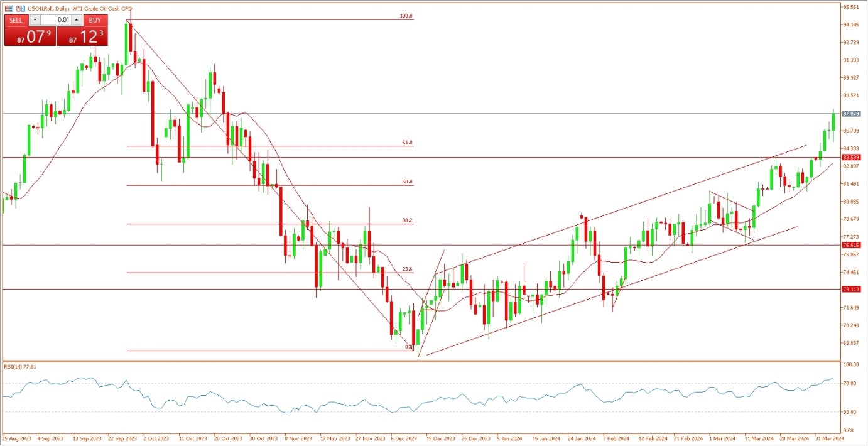Decrease lot volume with down arrow
868x446 pixels.
35,20
